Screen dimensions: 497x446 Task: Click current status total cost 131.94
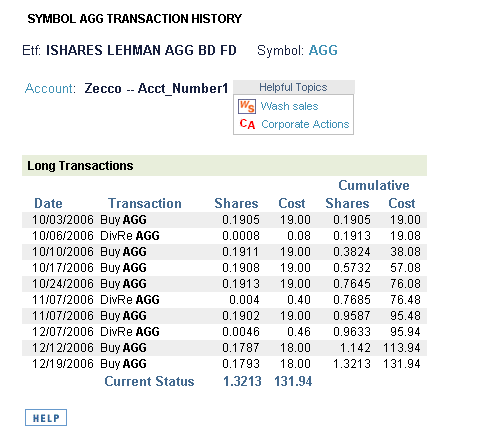(x=293, y=381)
